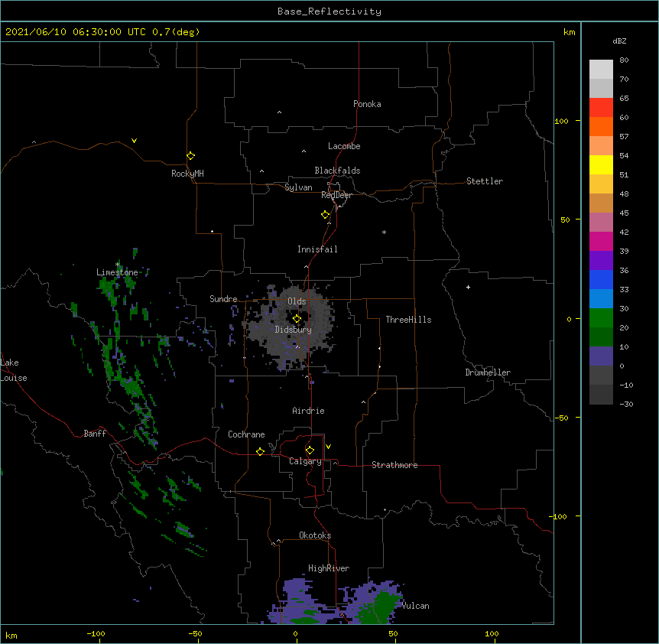
Task: Click the Ponoka town label
Action: (367, 104)
